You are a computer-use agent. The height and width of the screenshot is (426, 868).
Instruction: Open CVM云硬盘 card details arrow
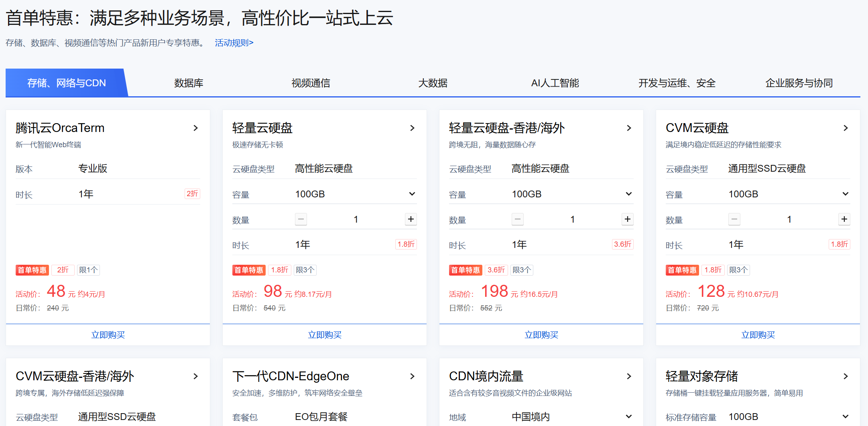(x=846, y=128)
